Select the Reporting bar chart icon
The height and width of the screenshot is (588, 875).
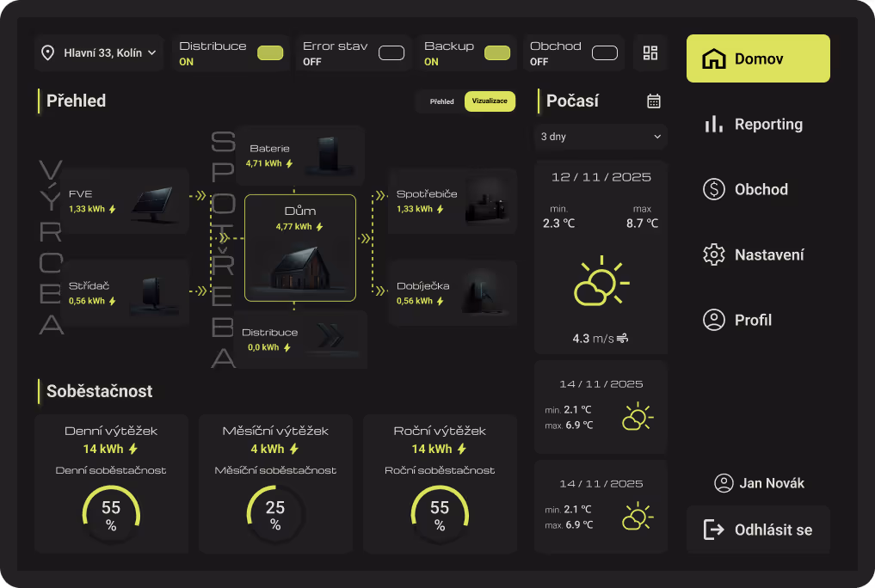click(x=712, y=124)
